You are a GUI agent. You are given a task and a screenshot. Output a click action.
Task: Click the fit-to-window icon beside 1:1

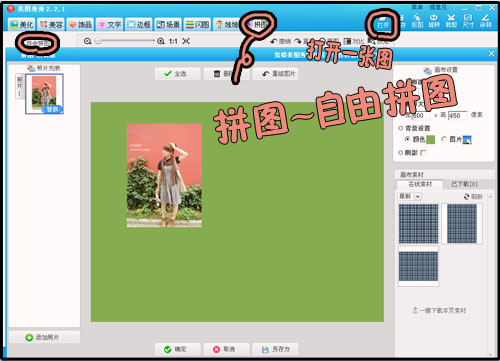point(186,41)
